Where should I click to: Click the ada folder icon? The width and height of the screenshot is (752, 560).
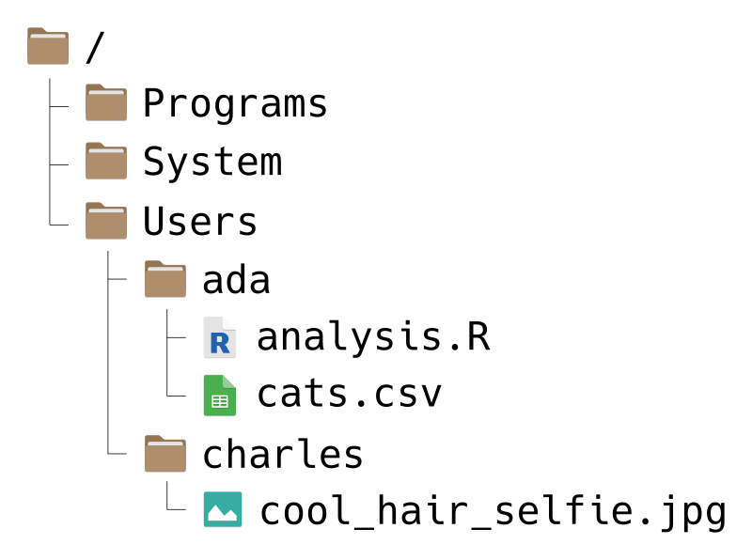coord(165,280)
